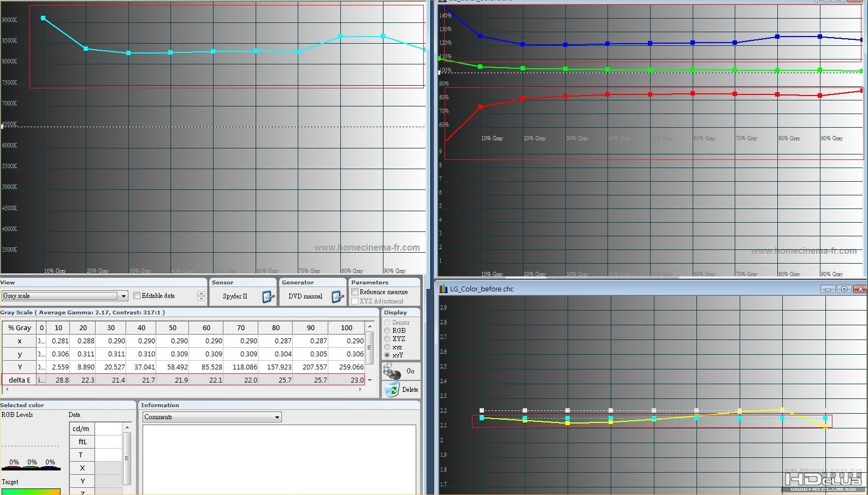Select the 'ftL' row in Data list
Screen dimensions: 868x495
click(x=82, y=442)
